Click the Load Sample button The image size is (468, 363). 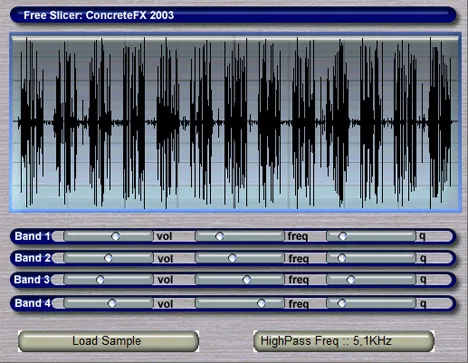coord(108,341)
